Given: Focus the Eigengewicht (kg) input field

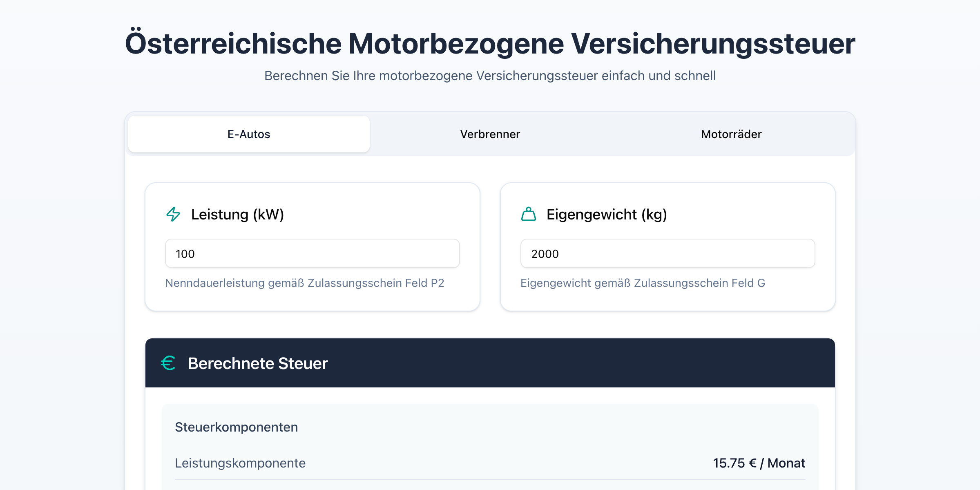Looking at the screenshot, I should point(668,253).
